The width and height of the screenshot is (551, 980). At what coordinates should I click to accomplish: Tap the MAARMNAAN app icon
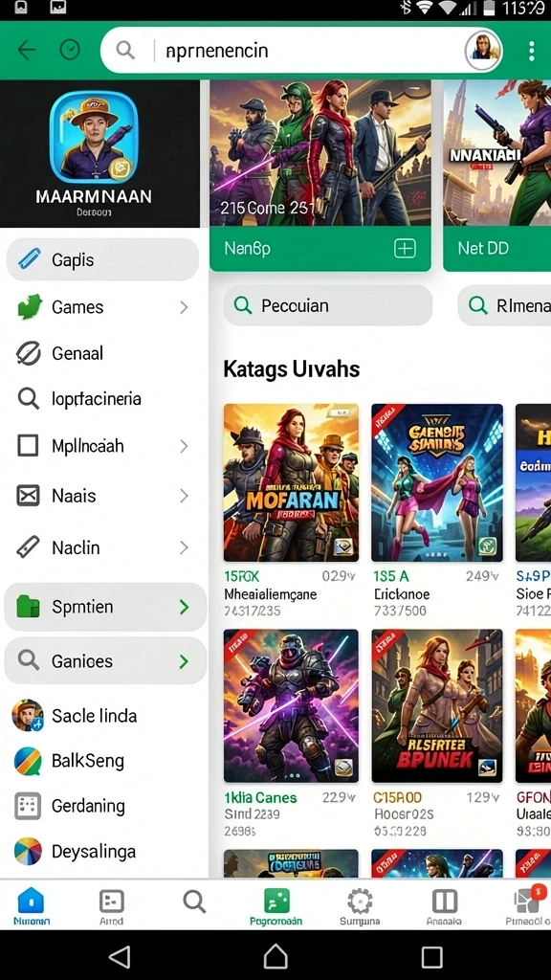pyautogui.click(x=93, y=137)
